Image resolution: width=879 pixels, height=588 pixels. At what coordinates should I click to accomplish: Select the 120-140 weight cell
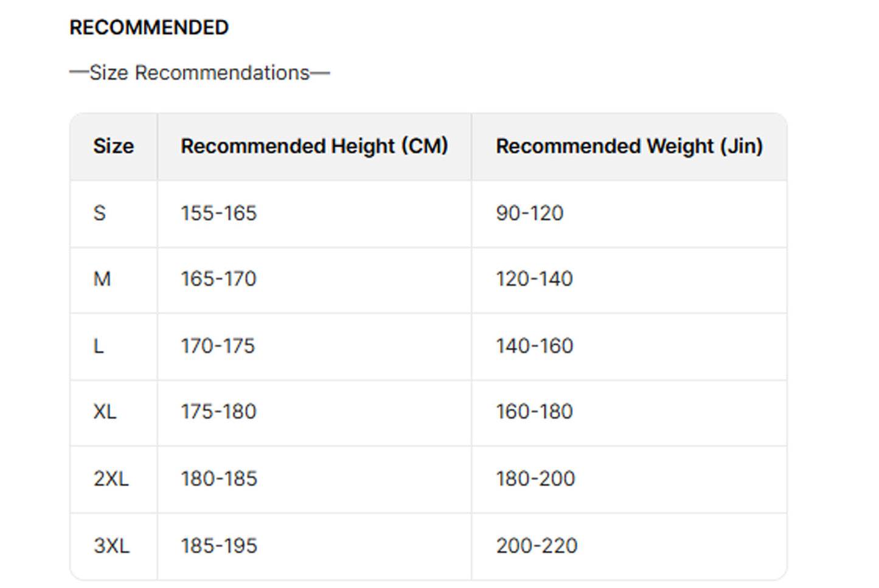click(x=534, y=279)
